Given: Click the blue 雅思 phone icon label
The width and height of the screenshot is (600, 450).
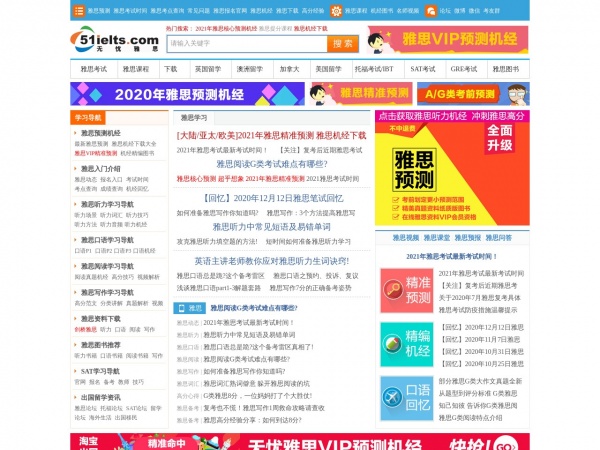Looking at the screenshot, I should coord(189,308).
